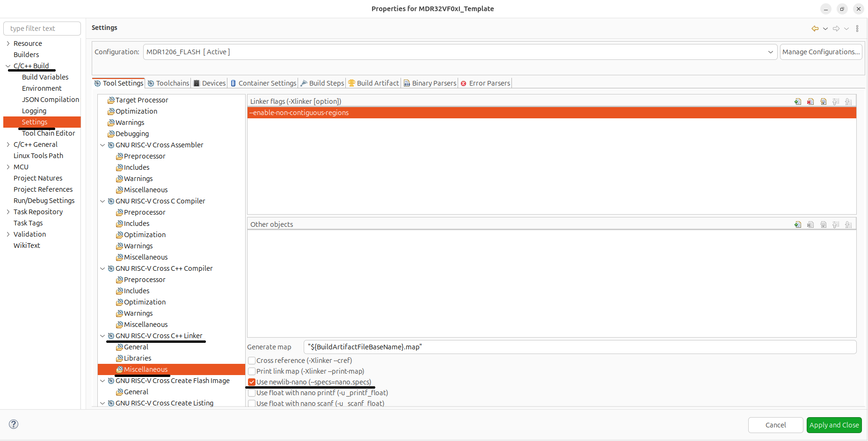Add an entry to Other objects
This screenshot has width=868, height=441.
798,224
